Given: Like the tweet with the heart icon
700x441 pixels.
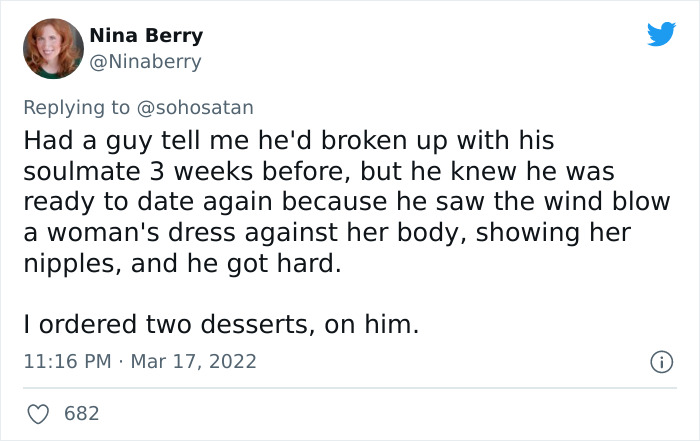Looking at the screenshot, I should tap(41, 413).
